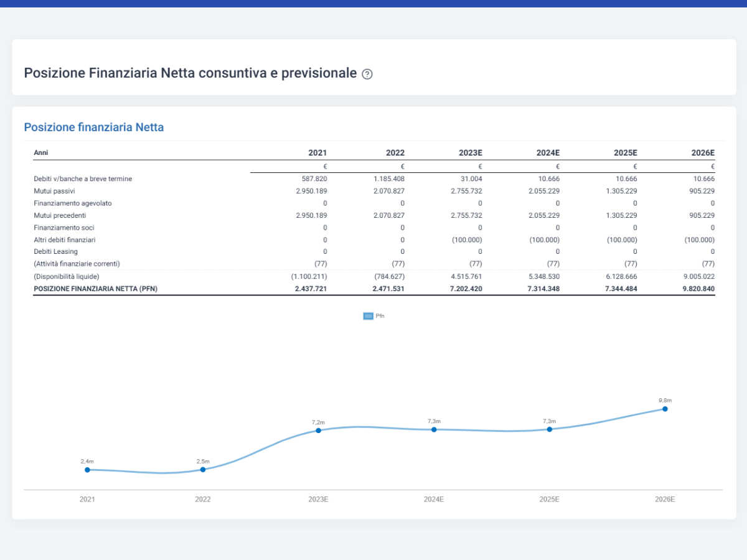Click the 4.515.761 liquidity value
Image resolution: width=747 pixels, height=560 pixels.
tap(466, 276)
